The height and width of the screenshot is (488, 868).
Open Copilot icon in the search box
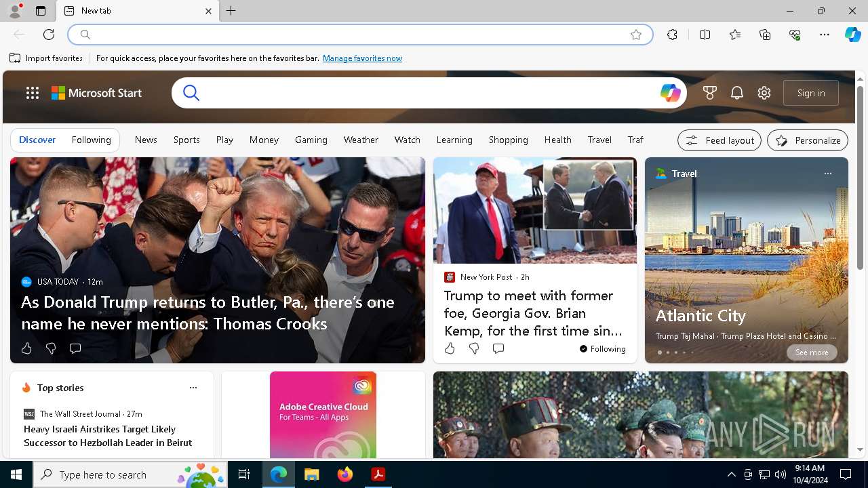click(670, 93)
